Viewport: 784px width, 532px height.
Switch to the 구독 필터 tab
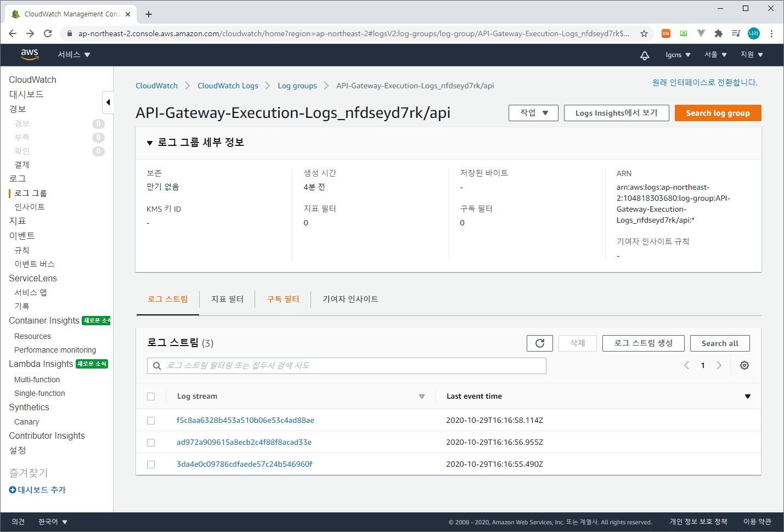pyautogui.click(x=283, y=299)
